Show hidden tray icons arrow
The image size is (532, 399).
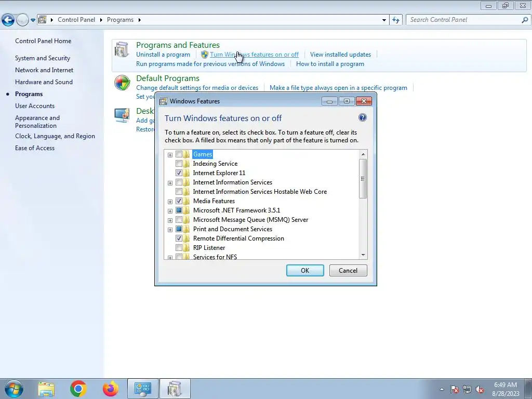tap(442, 389)
